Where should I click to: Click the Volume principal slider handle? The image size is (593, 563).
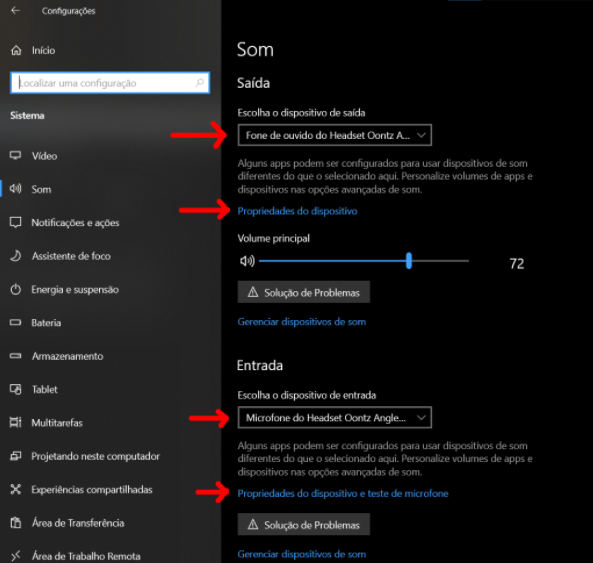coord(408,261)
